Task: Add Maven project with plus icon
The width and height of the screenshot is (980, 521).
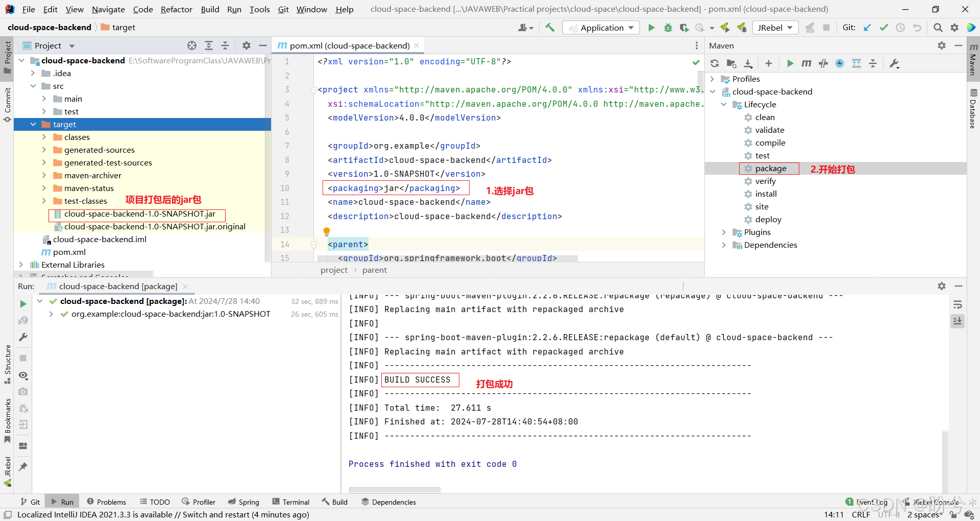Action: (x=769, y=63)
